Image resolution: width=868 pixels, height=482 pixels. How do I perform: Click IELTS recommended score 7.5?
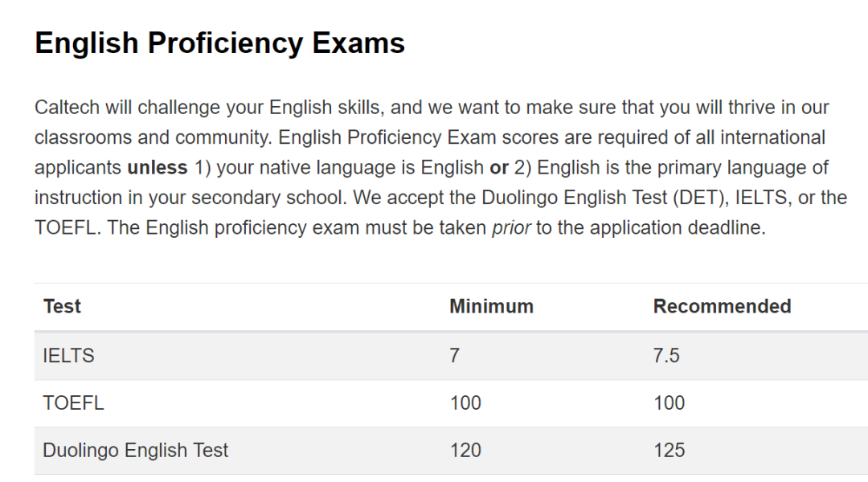coord(666,355)
